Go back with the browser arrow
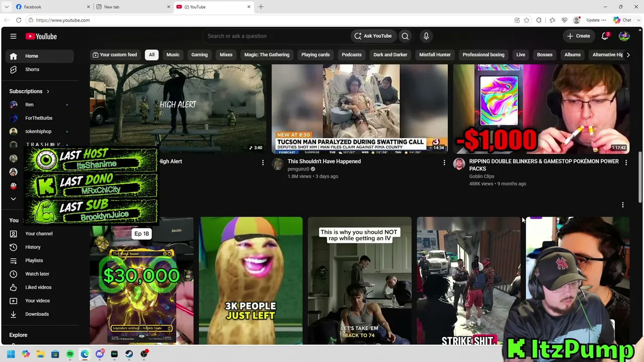The width and height of the screenshot is (644, 362). click(6, 20)
